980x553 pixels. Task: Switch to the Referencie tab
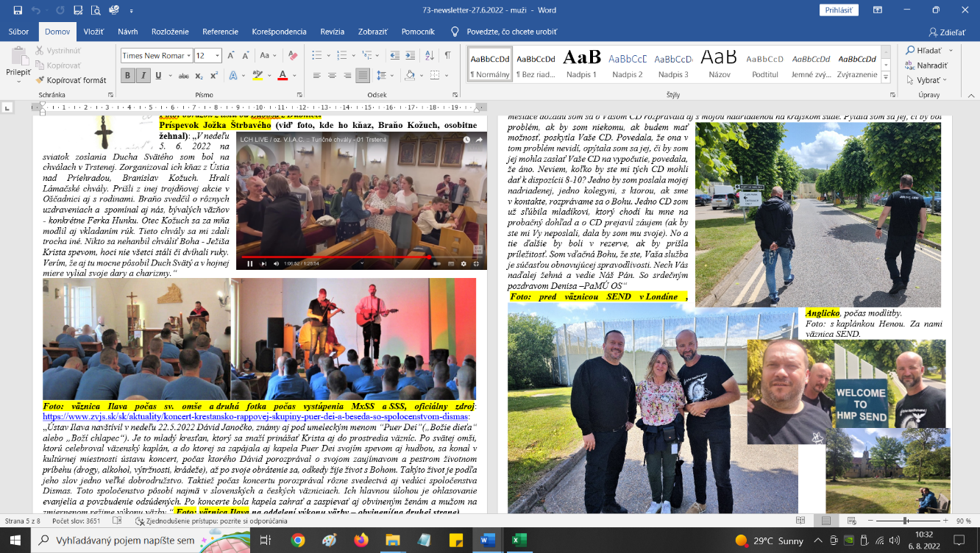tap(221, 32)
